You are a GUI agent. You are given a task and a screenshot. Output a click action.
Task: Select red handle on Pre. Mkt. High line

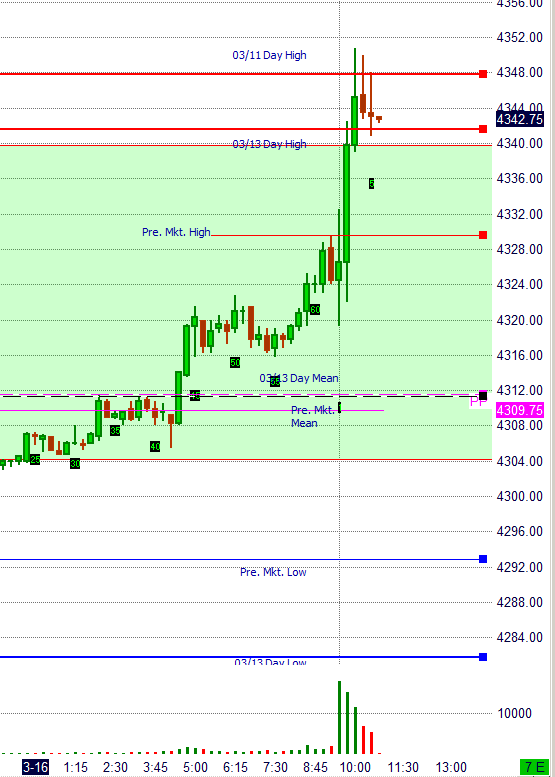point(483,235)
